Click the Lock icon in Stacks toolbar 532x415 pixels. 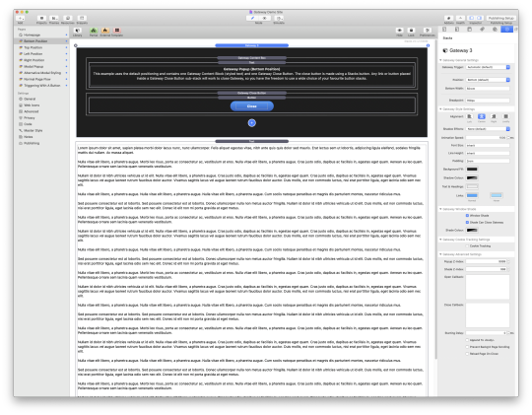[411, 31]
